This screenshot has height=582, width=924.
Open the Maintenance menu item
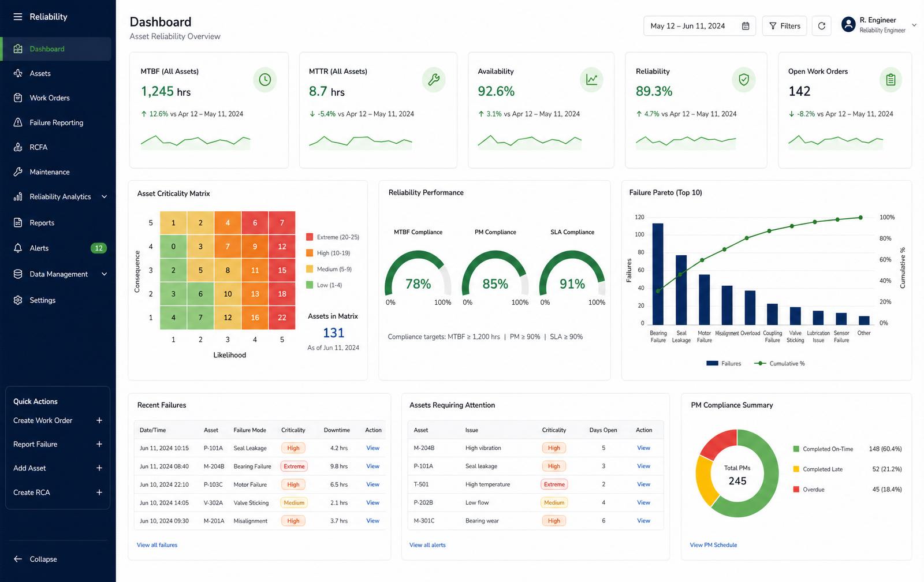[56, 172]
